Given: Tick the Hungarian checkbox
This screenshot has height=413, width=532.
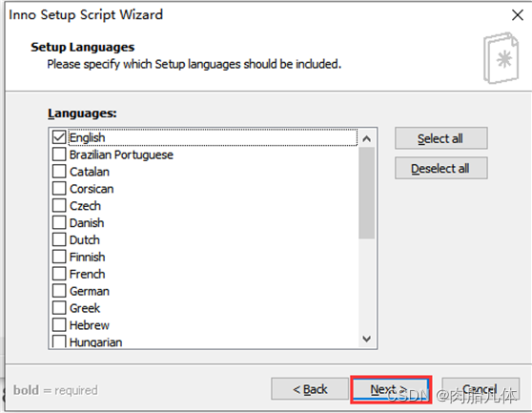Looking at the screenshot, I should point(59,341).
